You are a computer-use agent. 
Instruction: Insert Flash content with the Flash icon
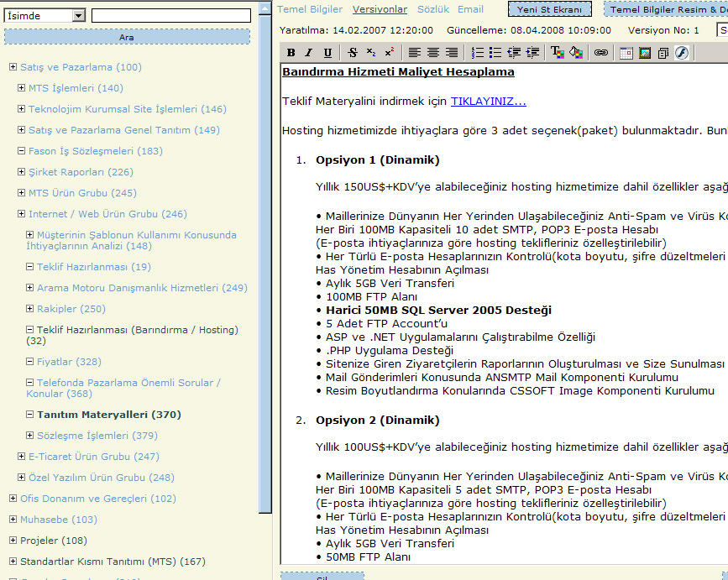682,53
